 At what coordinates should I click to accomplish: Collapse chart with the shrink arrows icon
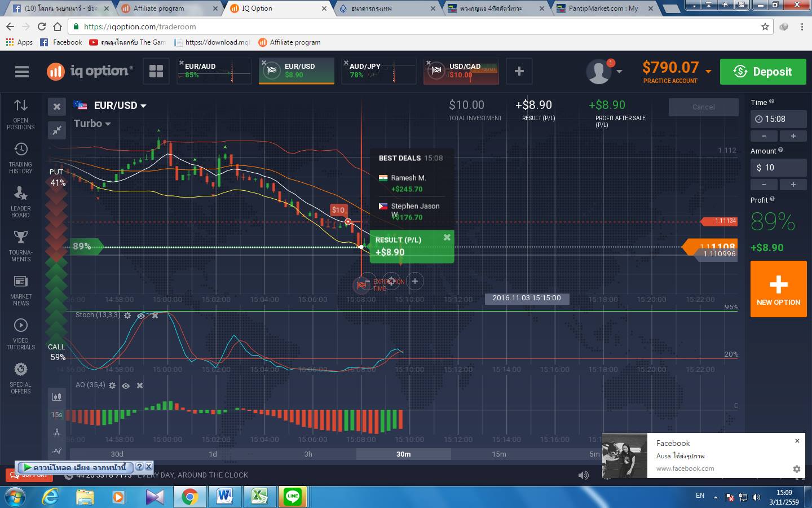point(57,130)
